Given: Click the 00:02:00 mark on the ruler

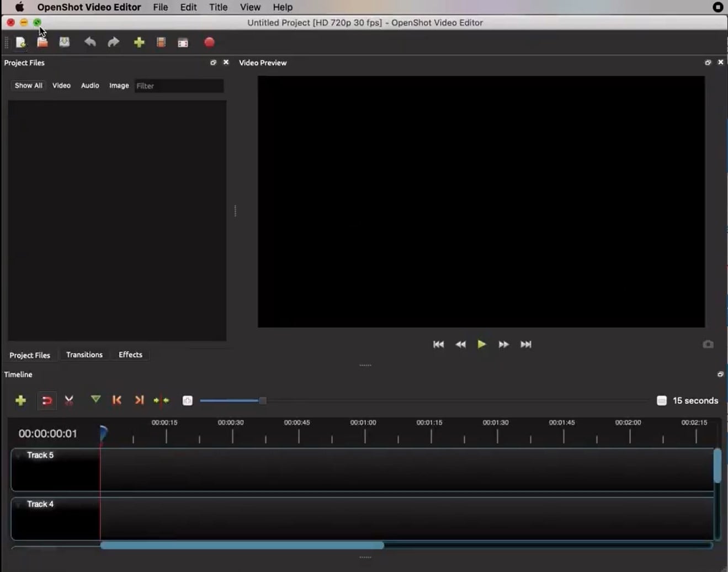Looking at the screenshot, I should point(628,423).
